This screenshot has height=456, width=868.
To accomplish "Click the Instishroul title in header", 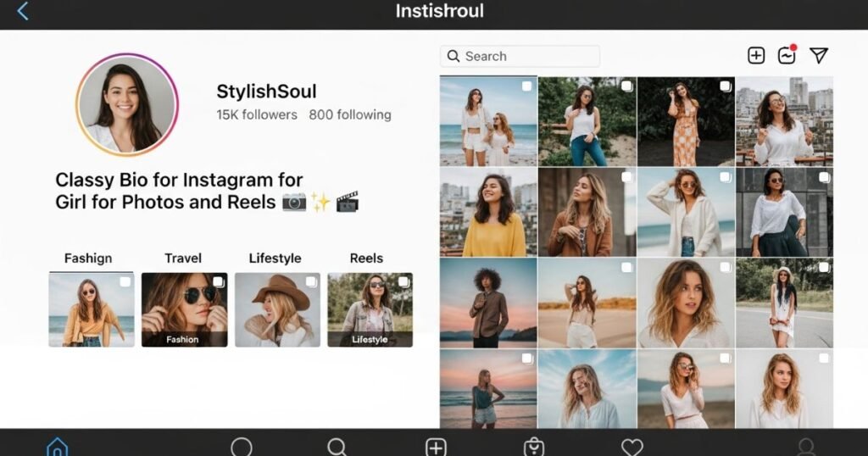I will click(x=440, y=10).
